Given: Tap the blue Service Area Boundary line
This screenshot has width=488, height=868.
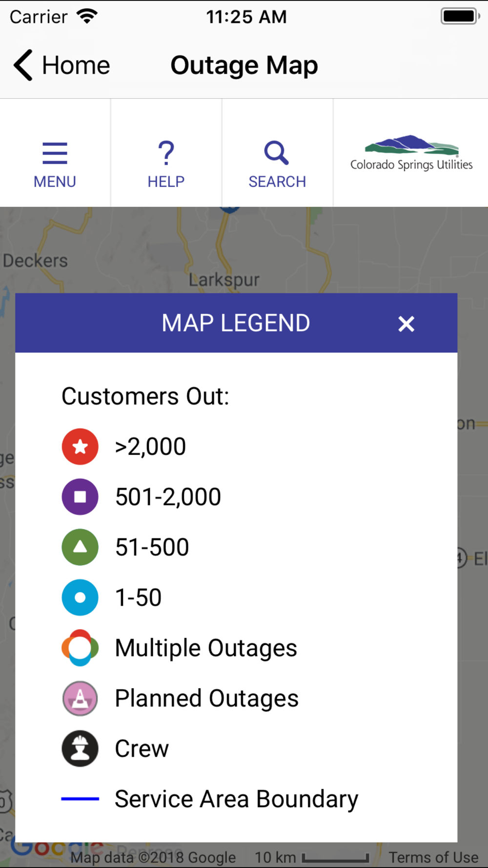Looking at the screenshot, I should pyautogui.click(x=80, y=799).
